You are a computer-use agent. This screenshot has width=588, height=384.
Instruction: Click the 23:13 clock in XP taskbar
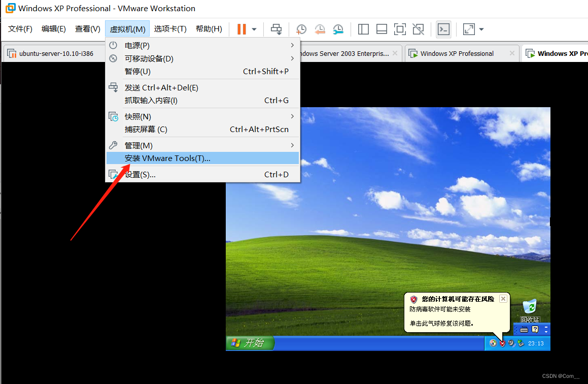[536, 343]
